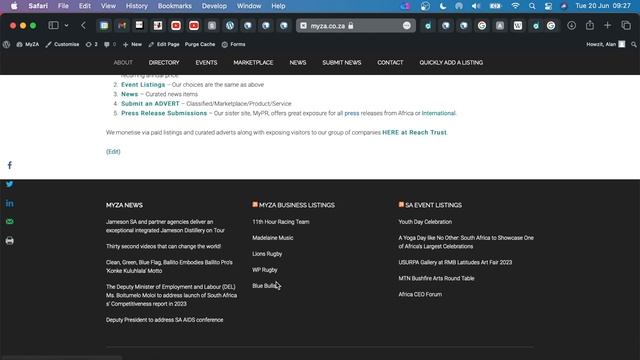Follow HERE at Reach Trust link

tap(414, 132)
